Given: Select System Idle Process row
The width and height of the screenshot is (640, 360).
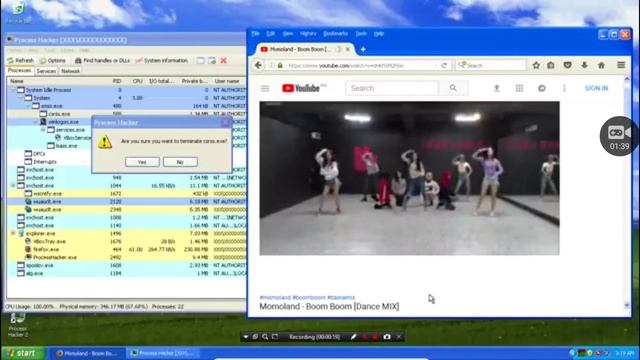Looking at the screenshot, I should pyautogui.click(x=127, y=90).
